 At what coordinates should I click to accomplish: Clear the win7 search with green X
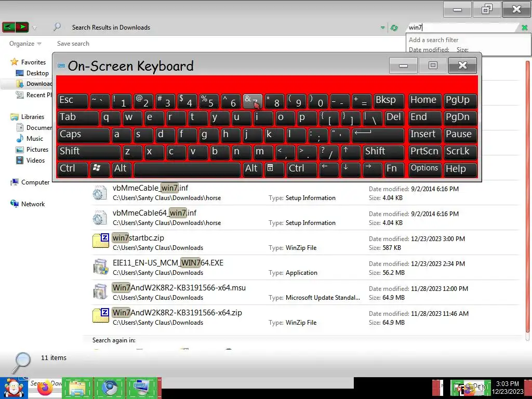coord(524,28)
